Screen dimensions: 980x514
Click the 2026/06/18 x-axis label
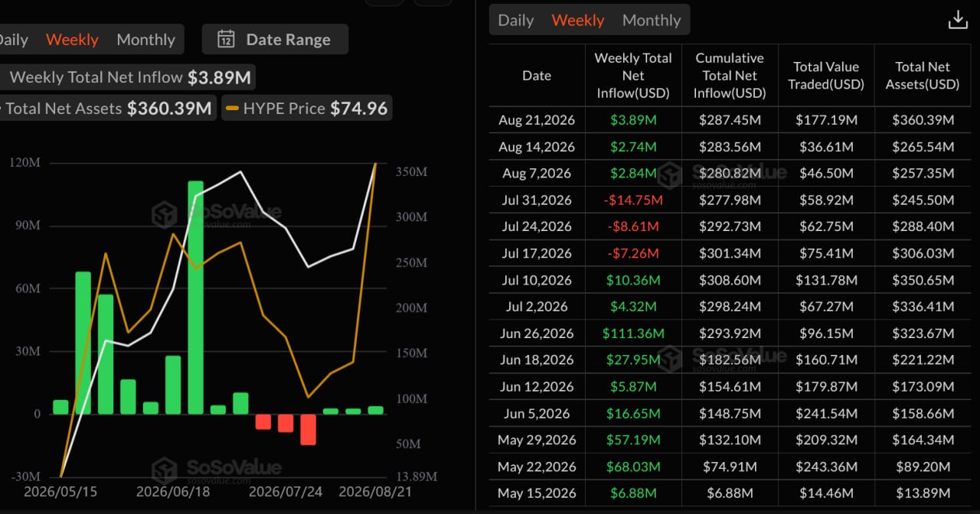tap(172, 491)
